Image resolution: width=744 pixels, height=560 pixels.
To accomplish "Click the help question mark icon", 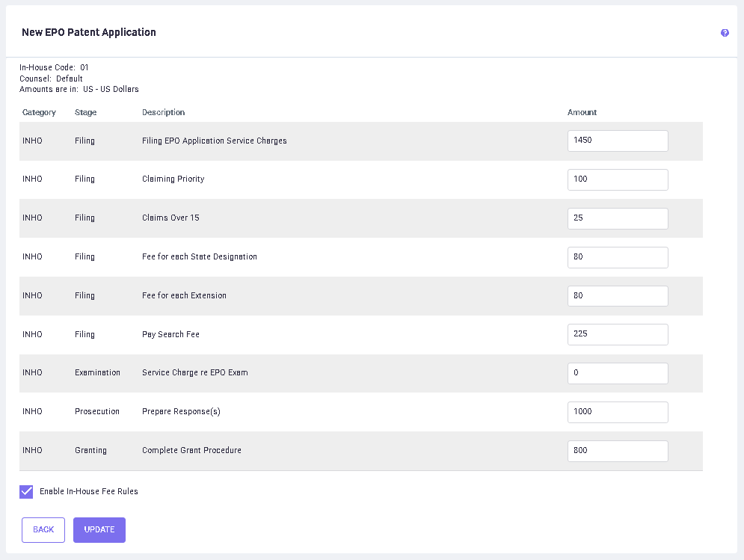I will click(725, 33).
